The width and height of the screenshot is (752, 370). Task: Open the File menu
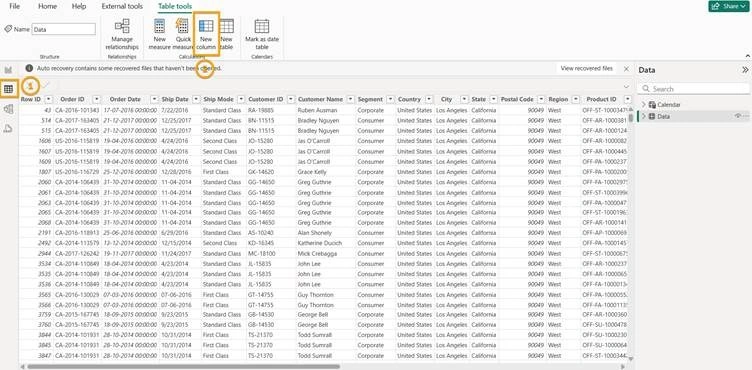(14, 6)
